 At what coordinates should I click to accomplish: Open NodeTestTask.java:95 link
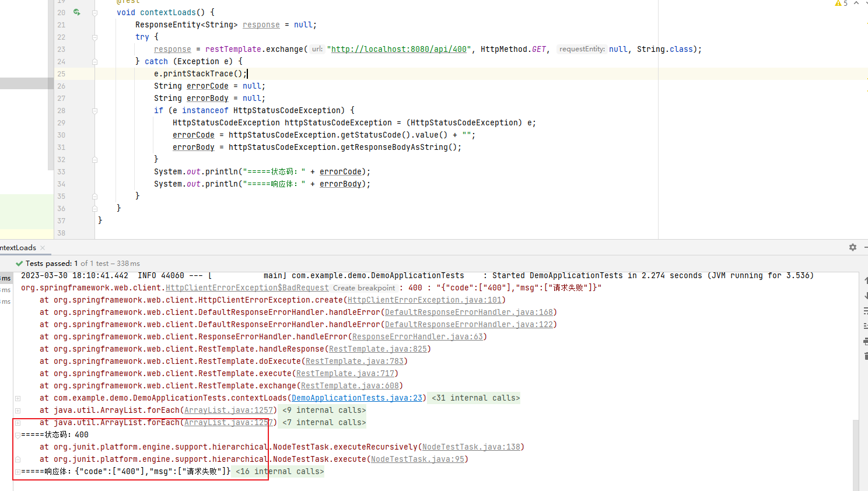point(418,460)
